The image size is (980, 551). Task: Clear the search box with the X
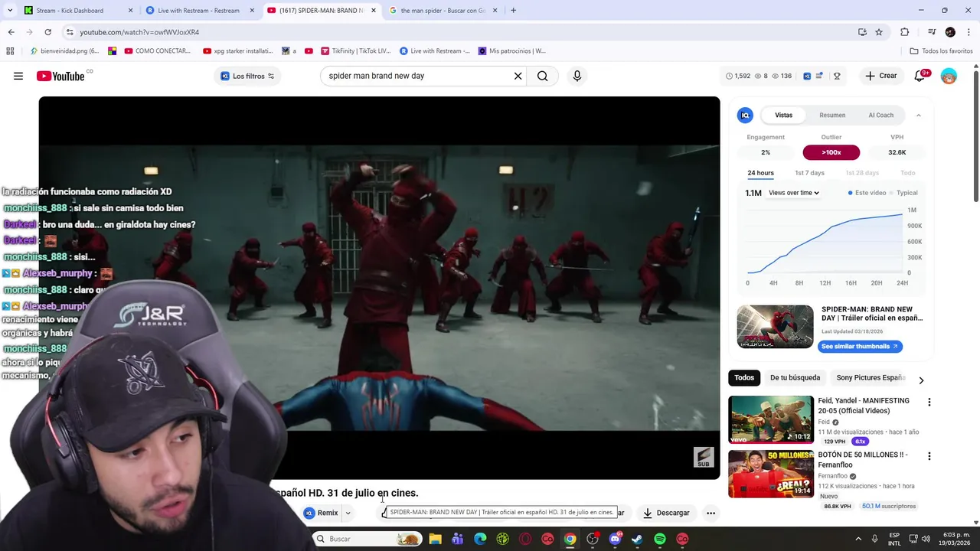pos(518,76)
